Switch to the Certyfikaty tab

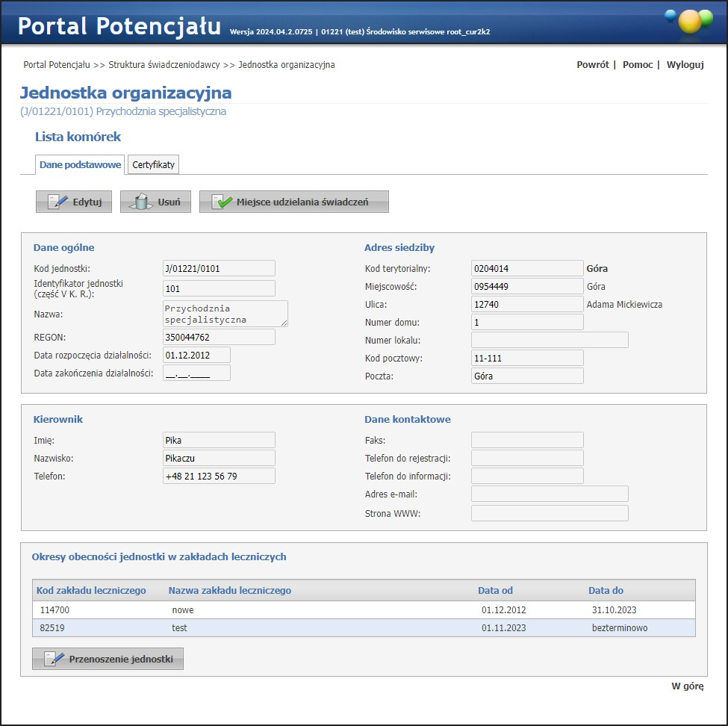[x=153, y=164]
